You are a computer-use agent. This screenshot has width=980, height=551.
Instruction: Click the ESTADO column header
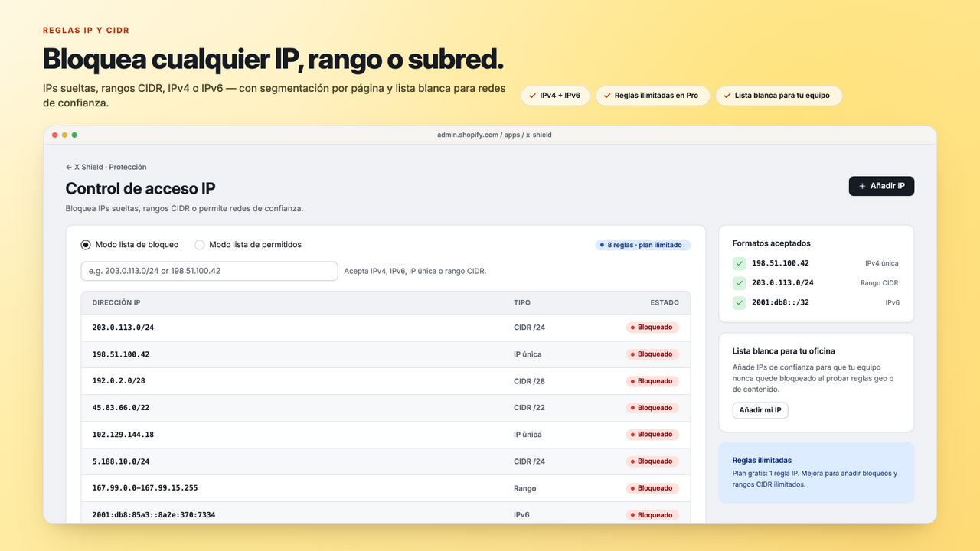pos(665,303)
